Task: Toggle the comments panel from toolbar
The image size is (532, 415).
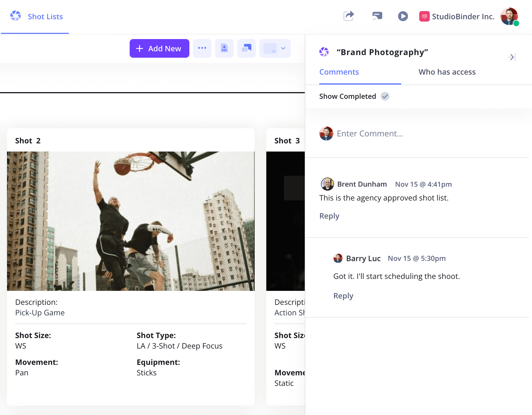Action: [x=246, y=48]
